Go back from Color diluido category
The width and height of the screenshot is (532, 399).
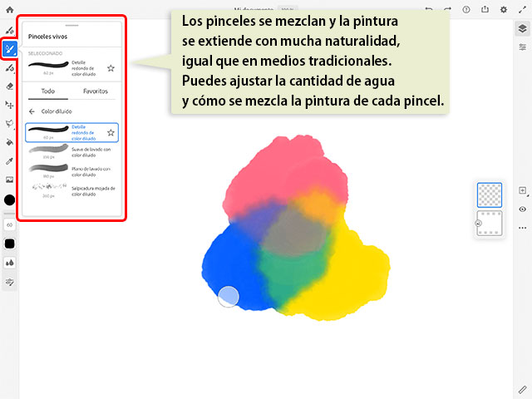(32, 111)
